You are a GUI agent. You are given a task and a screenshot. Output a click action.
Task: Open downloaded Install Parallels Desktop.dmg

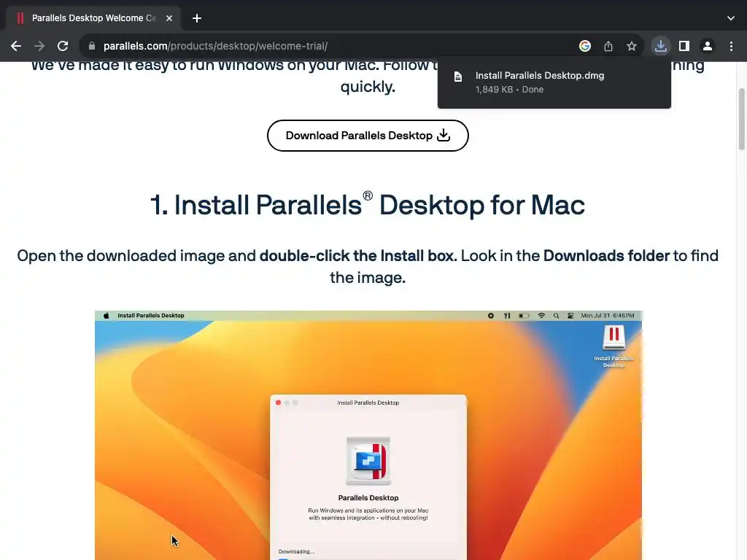(554, 82)
